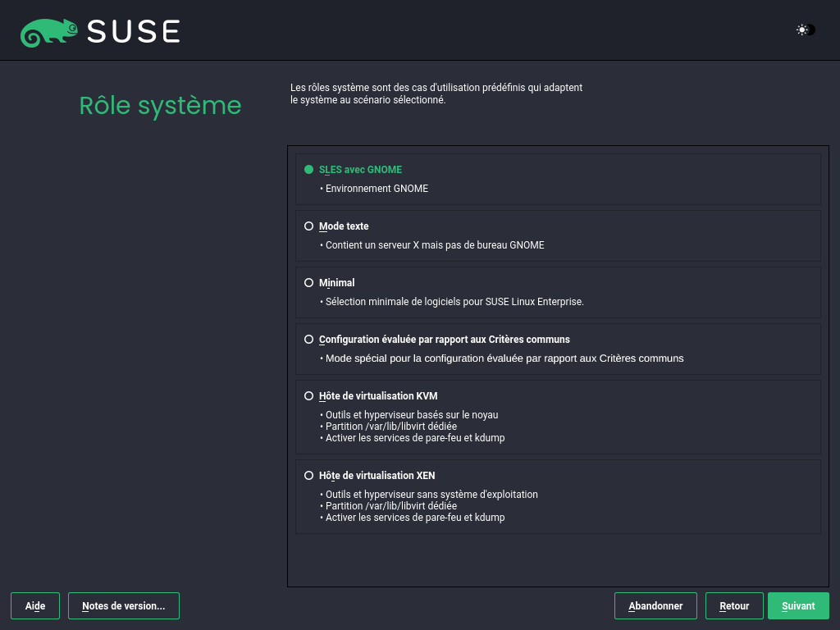The image size is (840, 630).
Task: Click the Abandonner button
Action: coord(655,606)
